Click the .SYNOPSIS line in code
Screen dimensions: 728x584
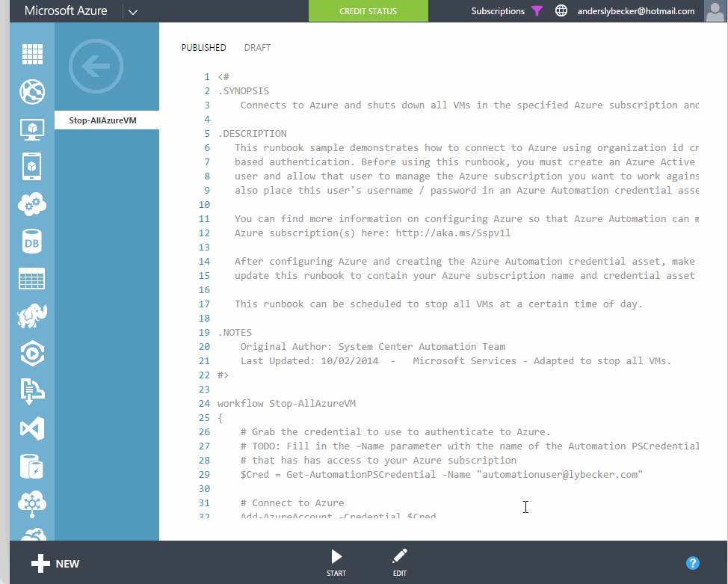point(243,91)
